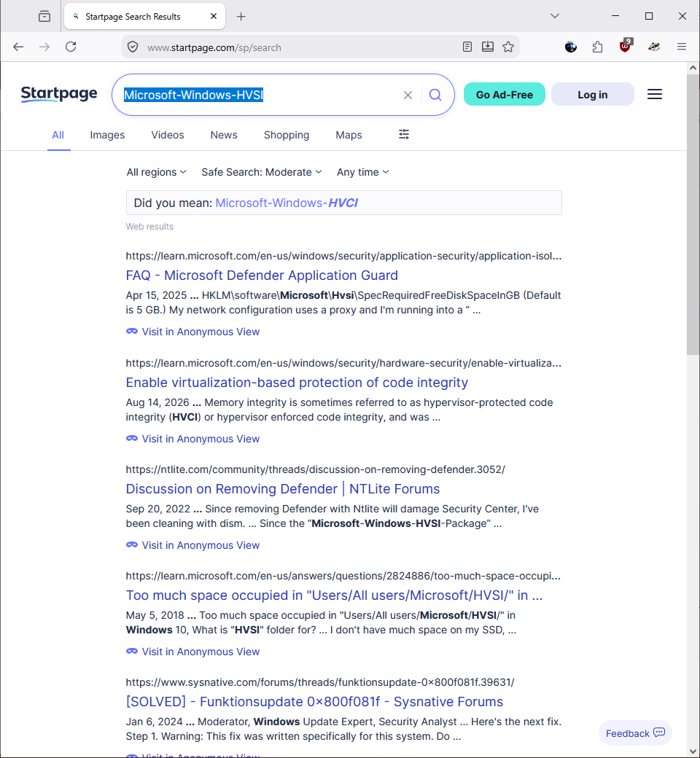Open the uBlock Origin extension icon
Viewport: 700px width, 758px height.
625,46
